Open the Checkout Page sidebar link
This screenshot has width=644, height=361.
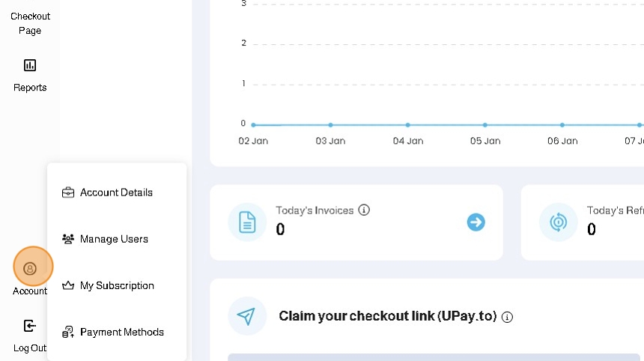tap(30, 23)
